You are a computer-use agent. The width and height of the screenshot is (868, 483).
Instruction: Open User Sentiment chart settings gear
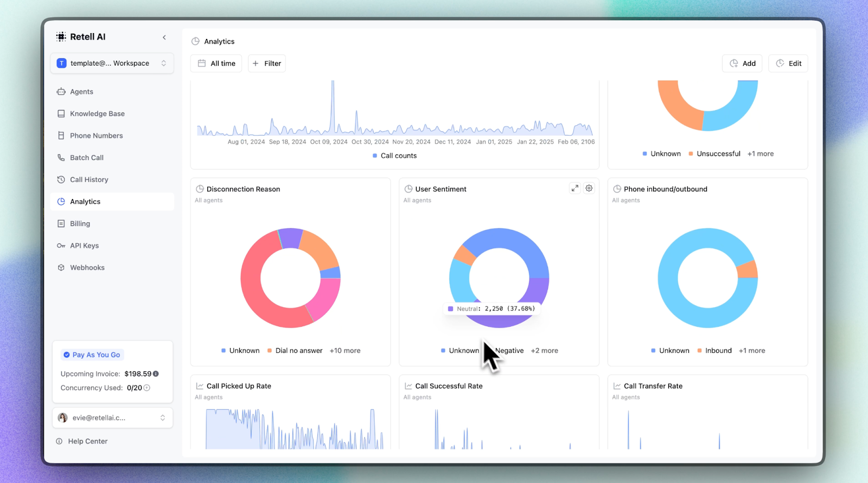589,188
